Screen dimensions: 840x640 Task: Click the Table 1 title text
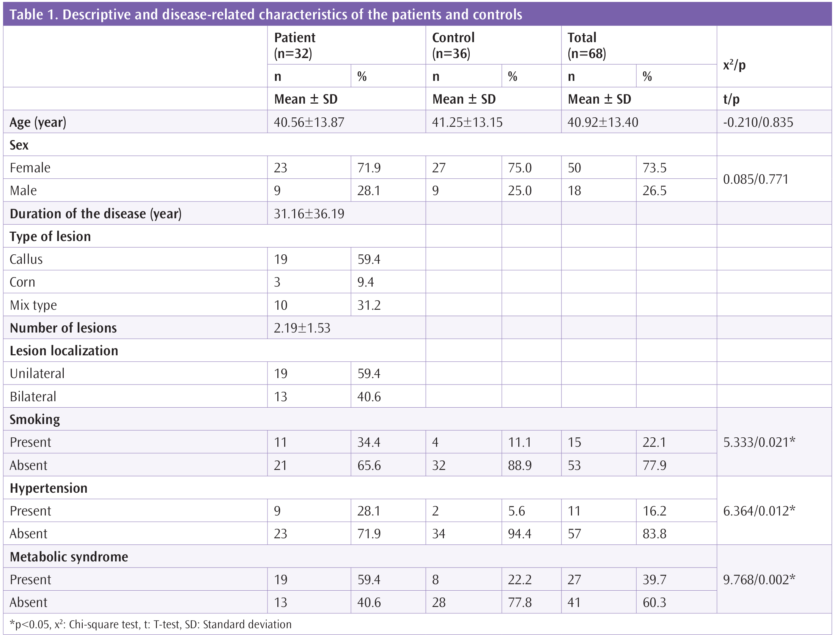[266, 14]
